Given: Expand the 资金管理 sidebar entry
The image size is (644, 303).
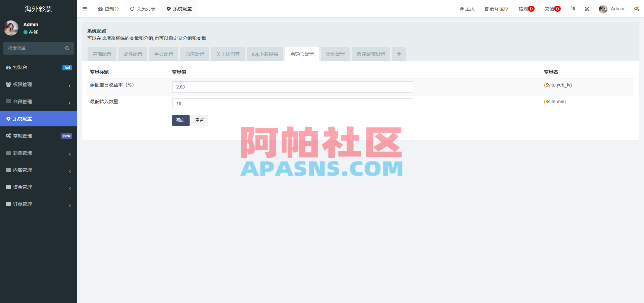Looking at the screenshot, I should [39, 187].
